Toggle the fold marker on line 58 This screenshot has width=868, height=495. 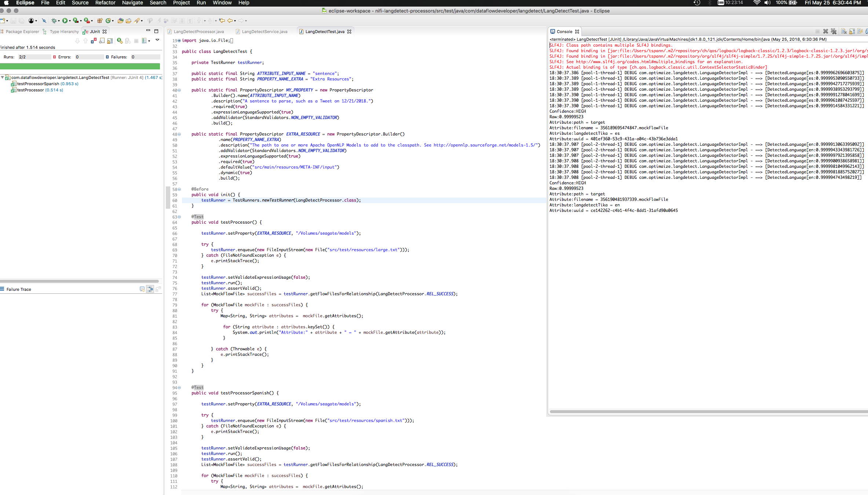pos(179,189)
